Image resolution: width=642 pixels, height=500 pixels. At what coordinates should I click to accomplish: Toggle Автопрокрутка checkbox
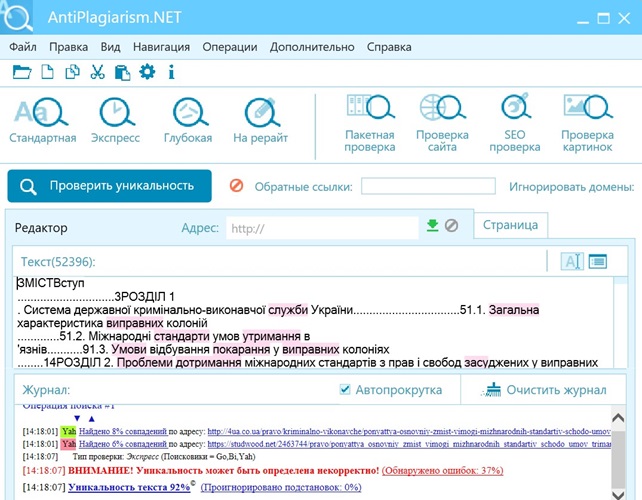coord(345,389)
